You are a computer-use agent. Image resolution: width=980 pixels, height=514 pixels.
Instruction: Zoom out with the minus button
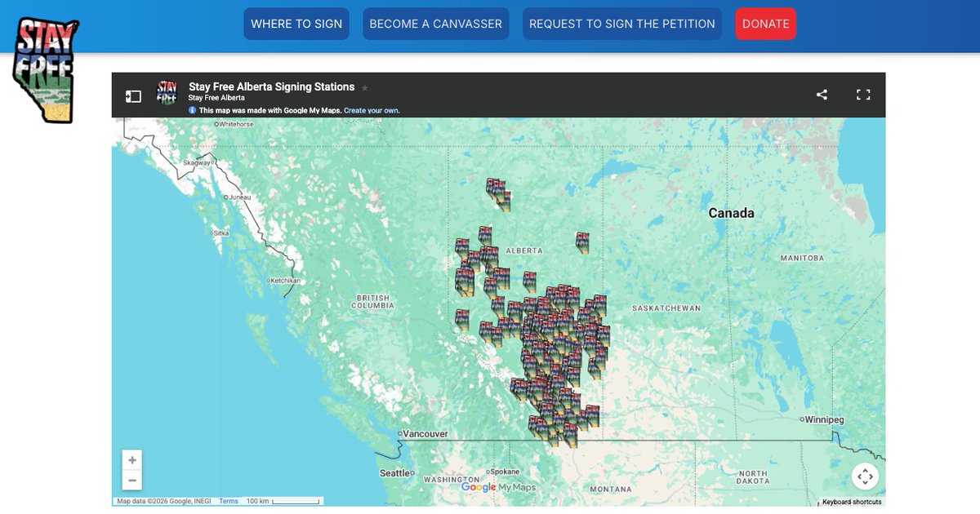point(132,481)
